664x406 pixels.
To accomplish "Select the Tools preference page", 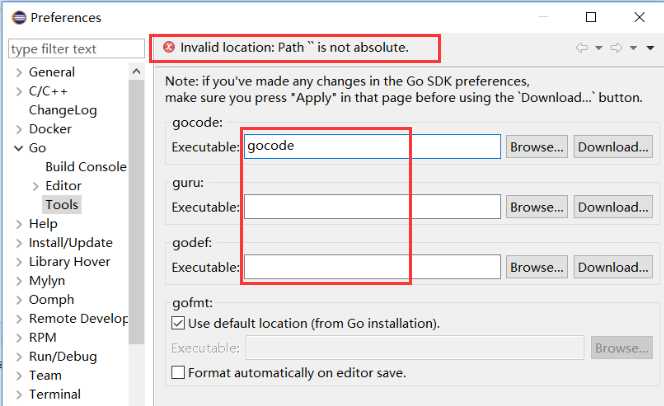I will (62, 205).
